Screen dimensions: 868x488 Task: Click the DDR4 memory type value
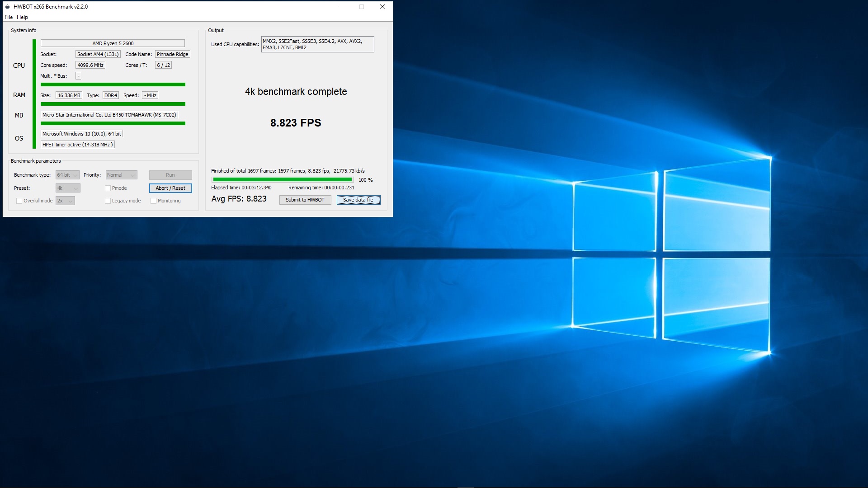click(x=111, y=95)
